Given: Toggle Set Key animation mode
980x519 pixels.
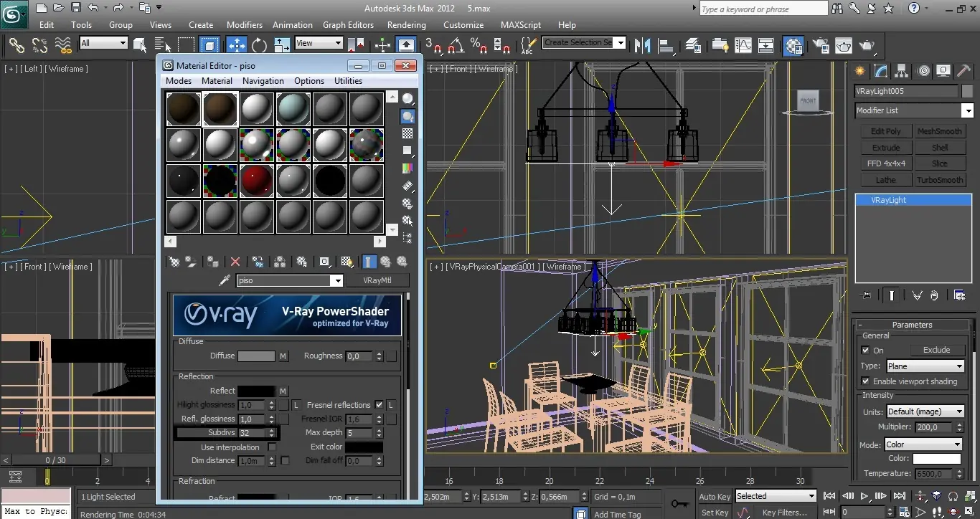Looking at the screenshot, I should pos(715,513).
